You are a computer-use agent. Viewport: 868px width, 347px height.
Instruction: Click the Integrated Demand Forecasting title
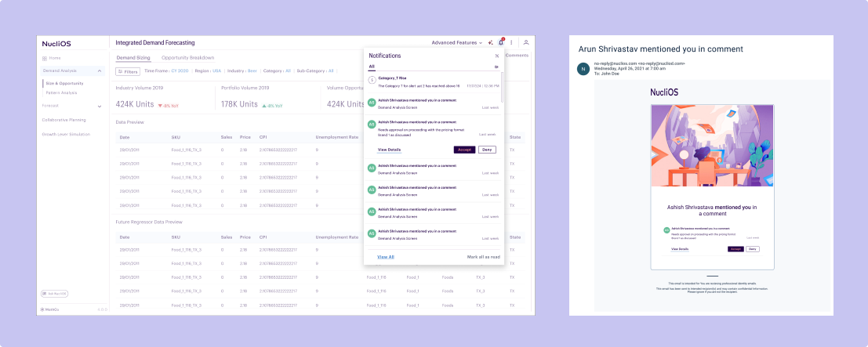[155, 42]
